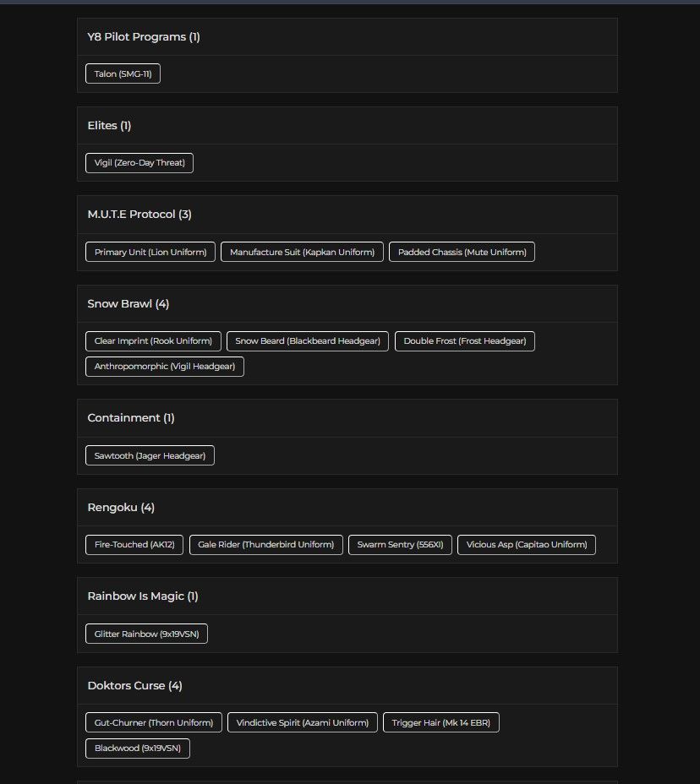Select Gut-Churner (Thorn Uniform) tag

click(x=154, y=722)
